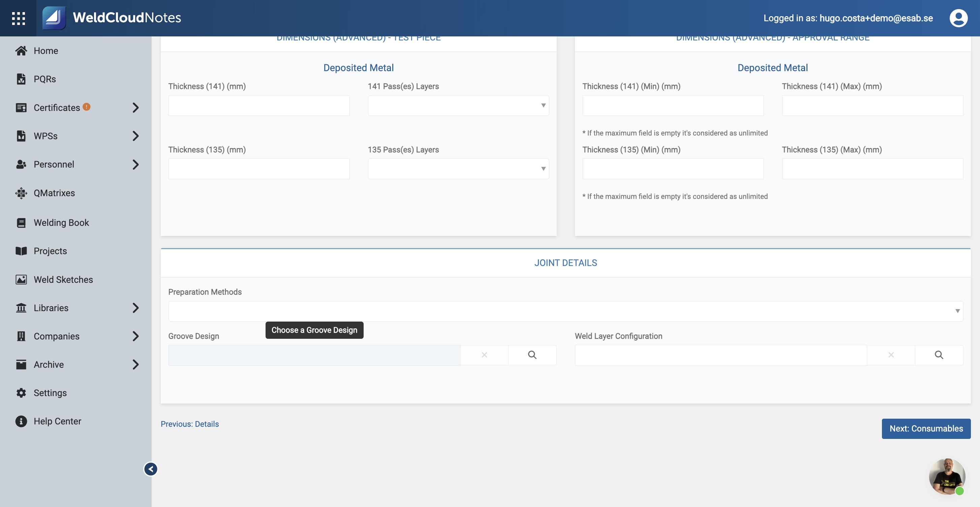Open Weld Sketches menu item
Screen dimensions: 980x507
63,279
